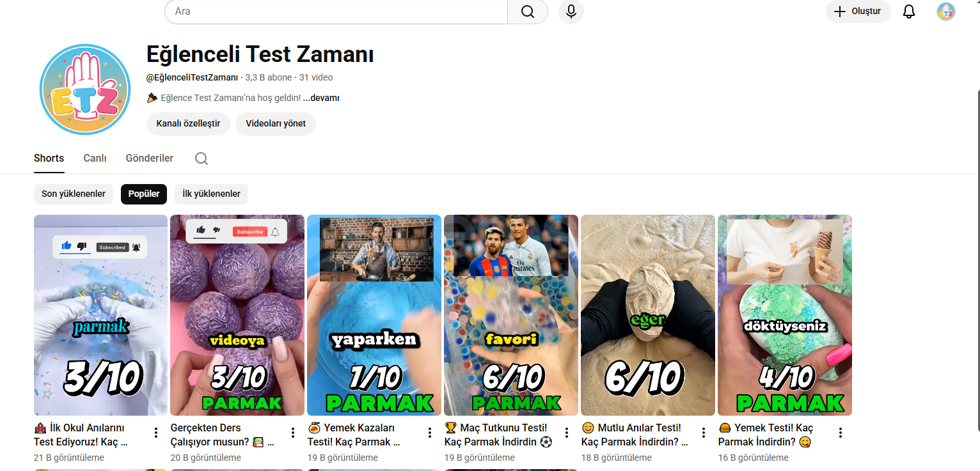
Task: Open the notifications bell
Action: coord(909,12)
